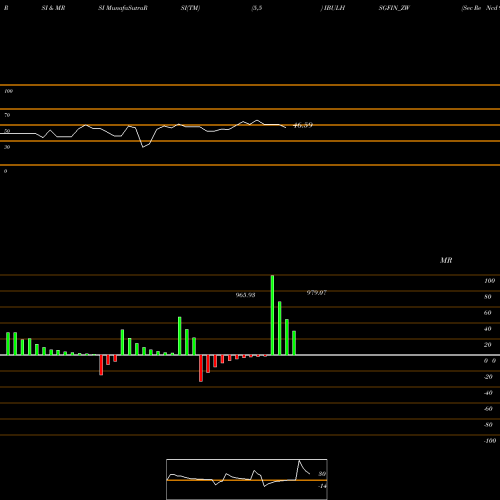Viewport: 500px width, 500px height.
Task: Click the '(Sec Re Ncd' text at top right
Action: pyautogui.click(x=480, y=8)
